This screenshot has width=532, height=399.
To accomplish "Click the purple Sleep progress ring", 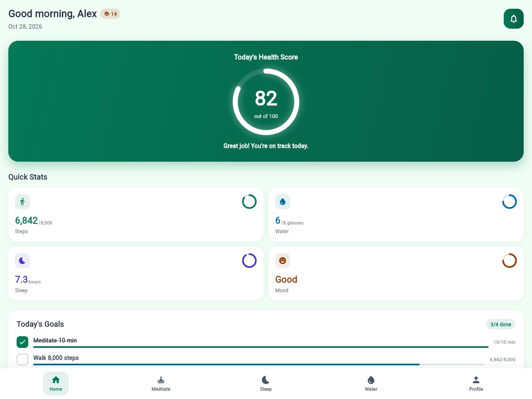I will tap(249, 261).
